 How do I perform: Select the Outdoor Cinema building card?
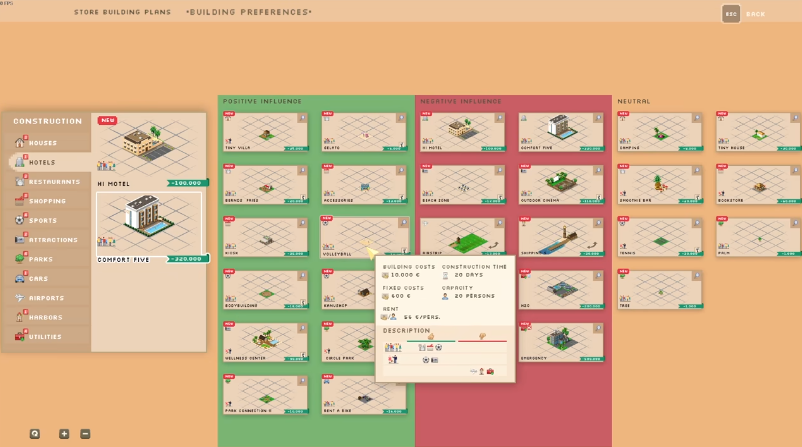[x=561, y=184]
